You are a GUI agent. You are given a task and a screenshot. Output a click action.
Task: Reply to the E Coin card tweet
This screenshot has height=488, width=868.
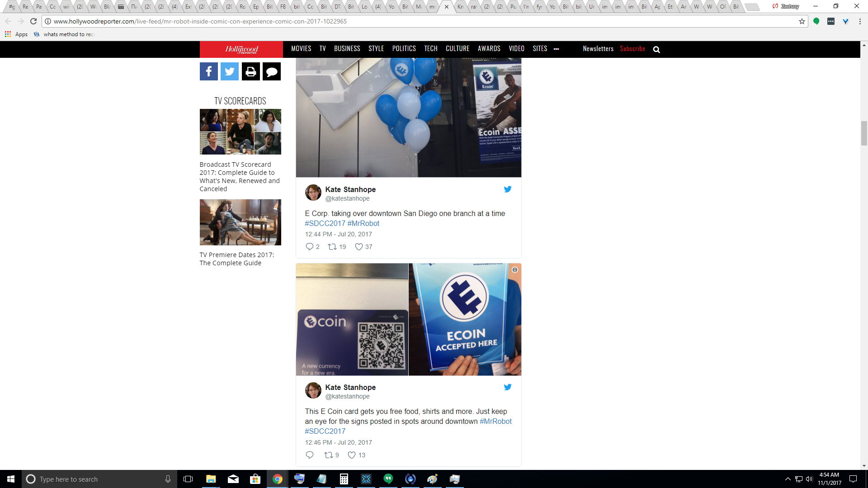click(310, 455)
